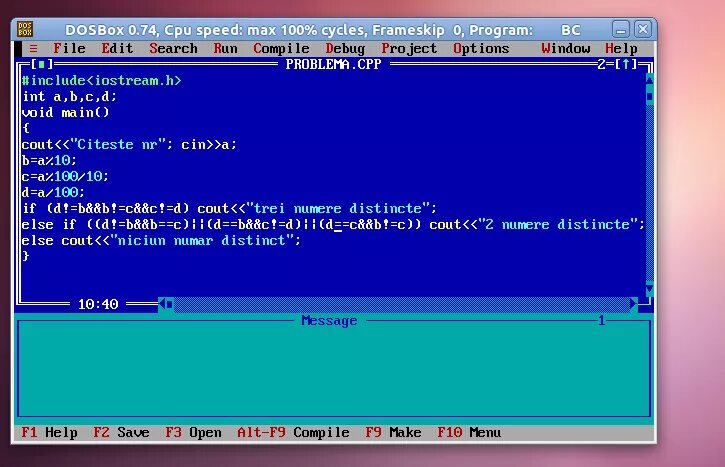The image size is (725, 467).
Task: Click the horizontal scrollbar left arrow
Action: coord(162,304)
